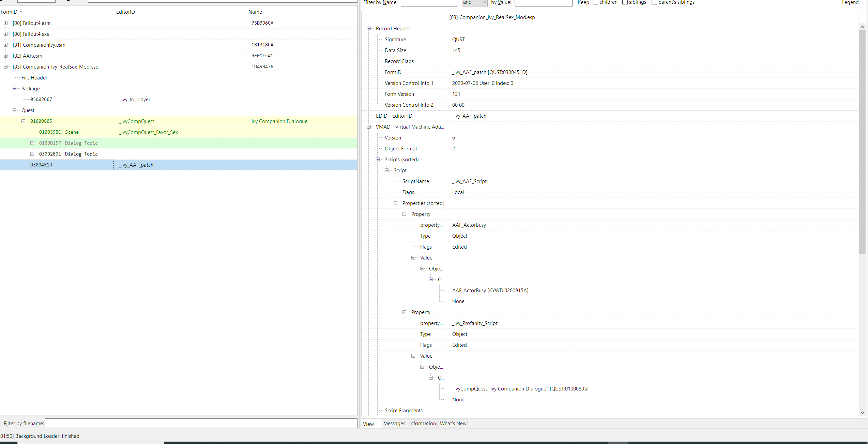
Task: Sort by the FormID column header
Action: coord(57,12)
